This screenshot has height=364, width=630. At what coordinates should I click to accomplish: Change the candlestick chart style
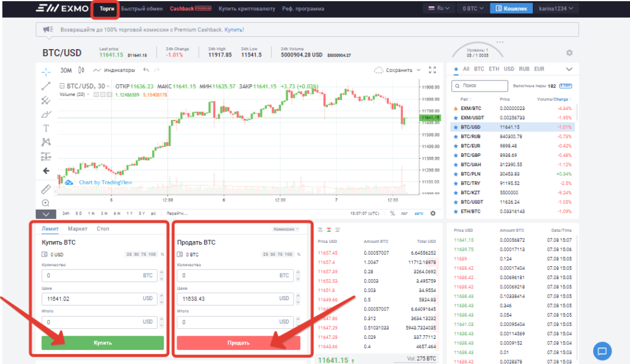coord(81,70)
